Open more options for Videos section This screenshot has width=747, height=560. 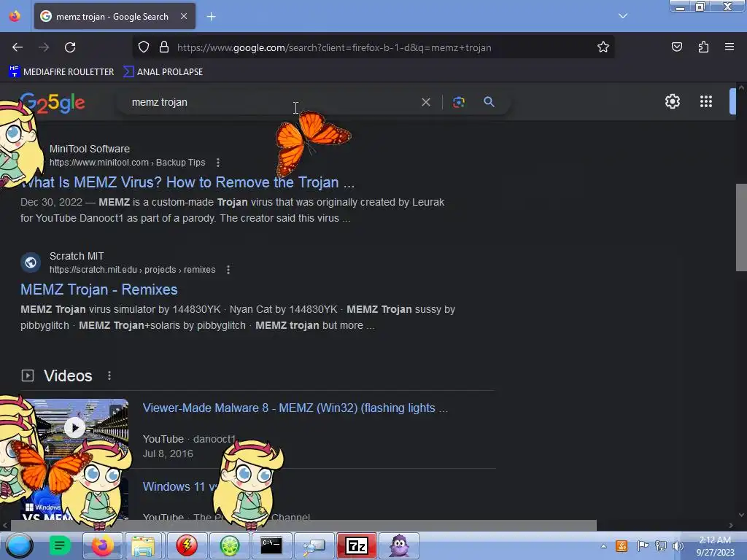click(x=109, y=376)
